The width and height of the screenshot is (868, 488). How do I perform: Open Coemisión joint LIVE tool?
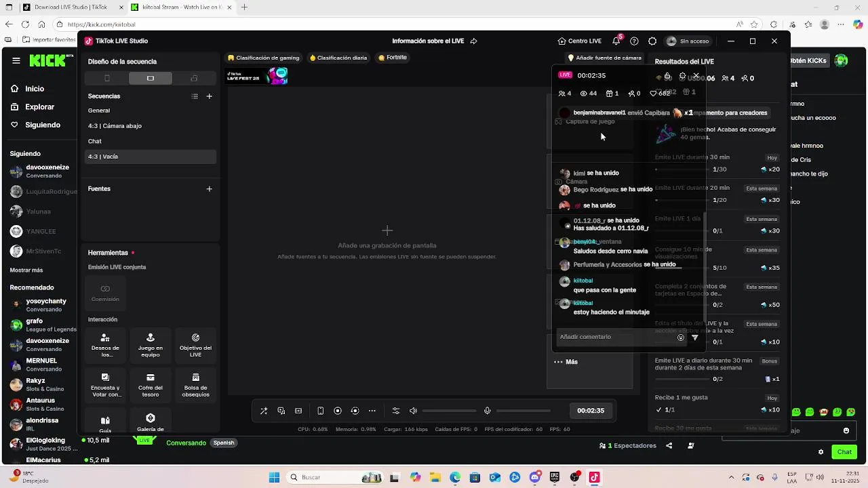[105, 293]
